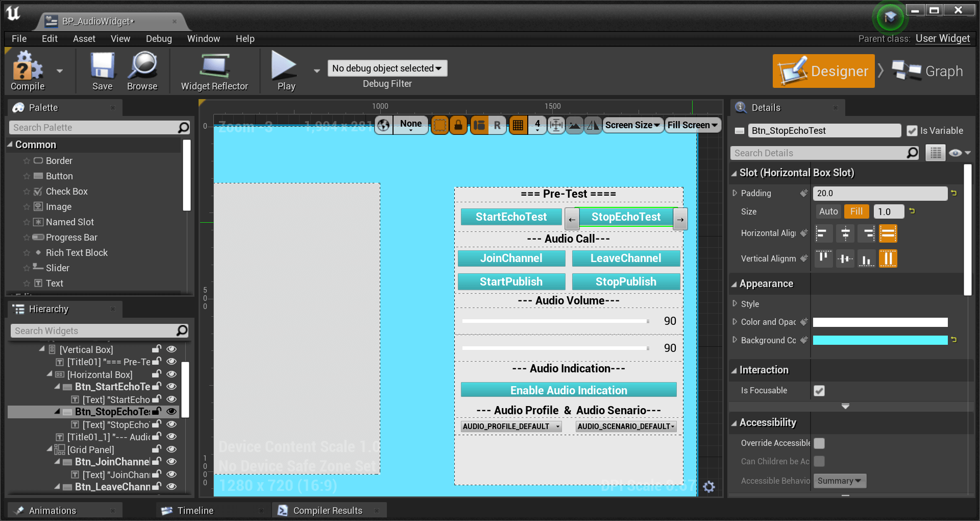This screenshot has height=521, width=980.
Task: Expand the Style property
Action: [735, 304]
